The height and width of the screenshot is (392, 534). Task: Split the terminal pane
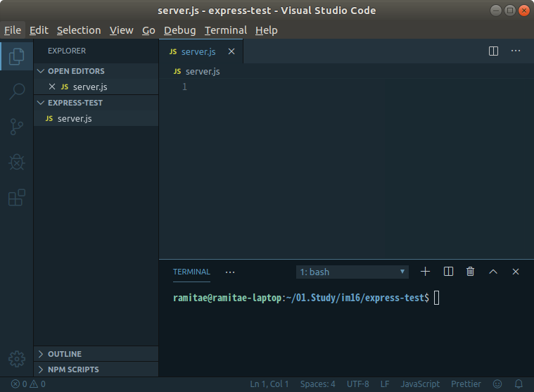click(448, 272)
